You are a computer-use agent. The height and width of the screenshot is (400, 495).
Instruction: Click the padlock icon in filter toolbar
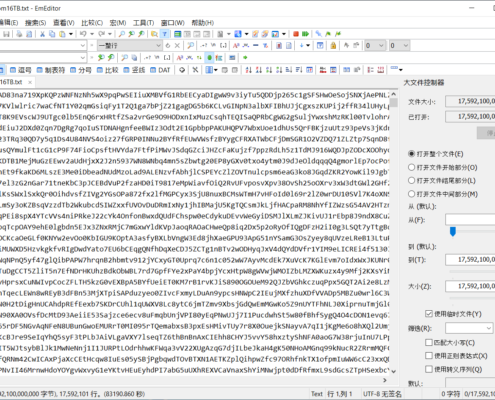pyautogui.click(x=333, y=46)
